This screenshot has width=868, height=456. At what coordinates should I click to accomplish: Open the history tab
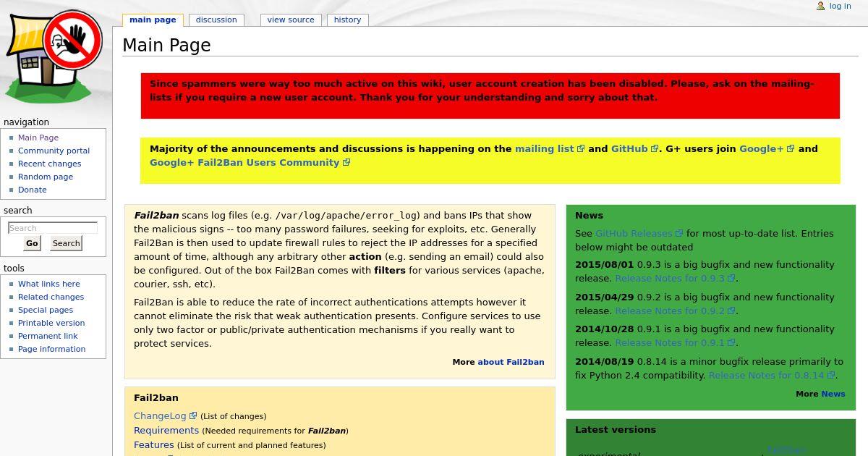click(347, 20)
